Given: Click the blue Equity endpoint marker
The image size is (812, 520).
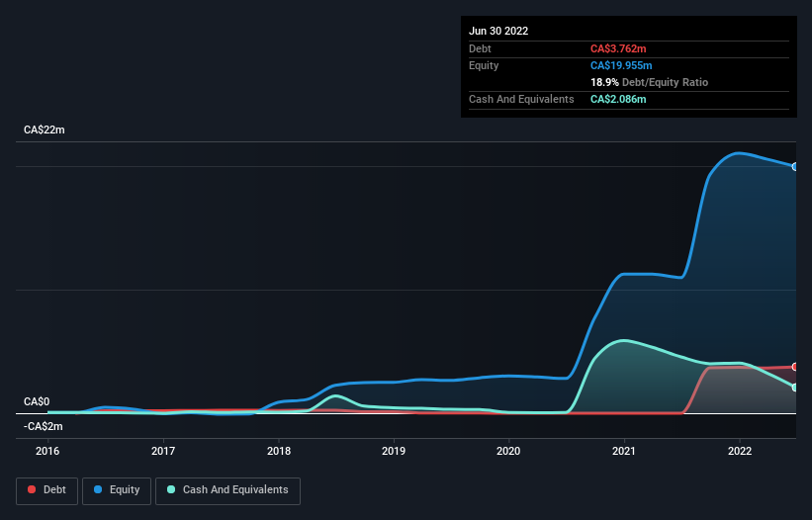Looking at the screenshot, I should pyautogui.click(x=794, y=167).
